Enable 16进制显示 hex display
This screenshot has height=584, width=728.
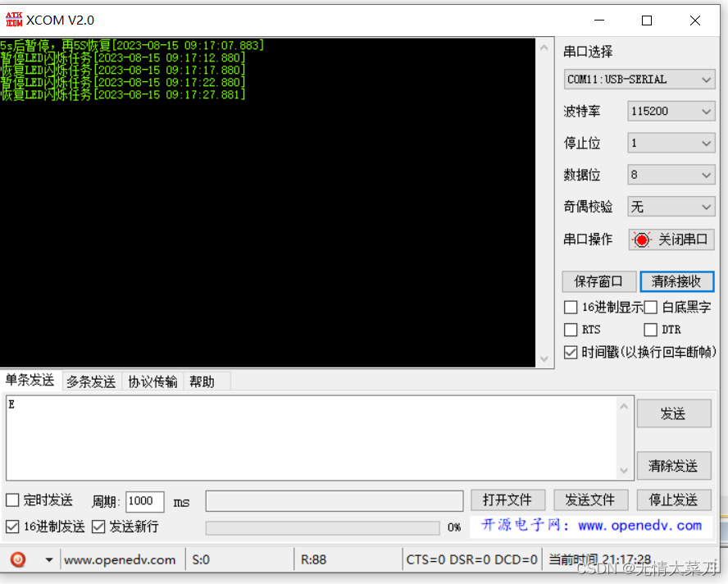click(571, 307)
